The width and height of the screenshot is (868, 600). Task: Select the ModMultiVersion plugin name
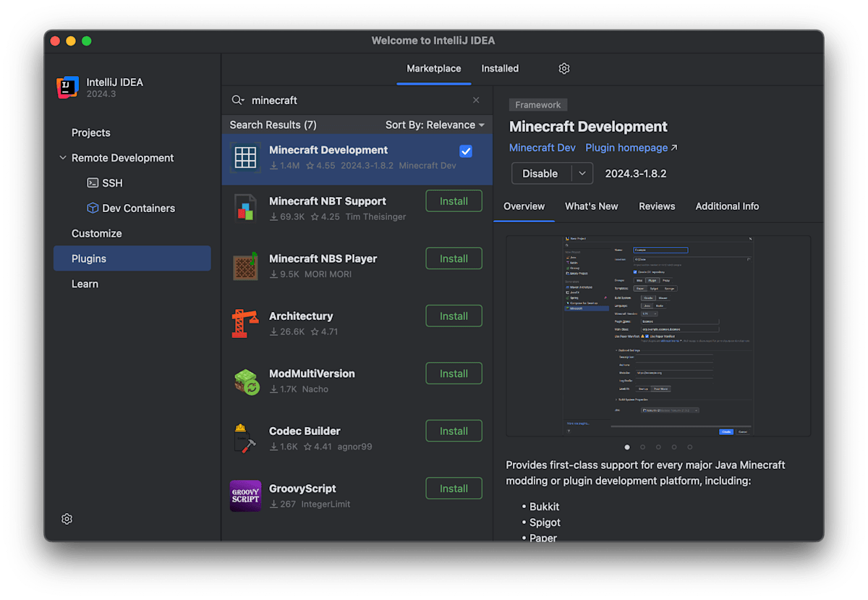312,373
